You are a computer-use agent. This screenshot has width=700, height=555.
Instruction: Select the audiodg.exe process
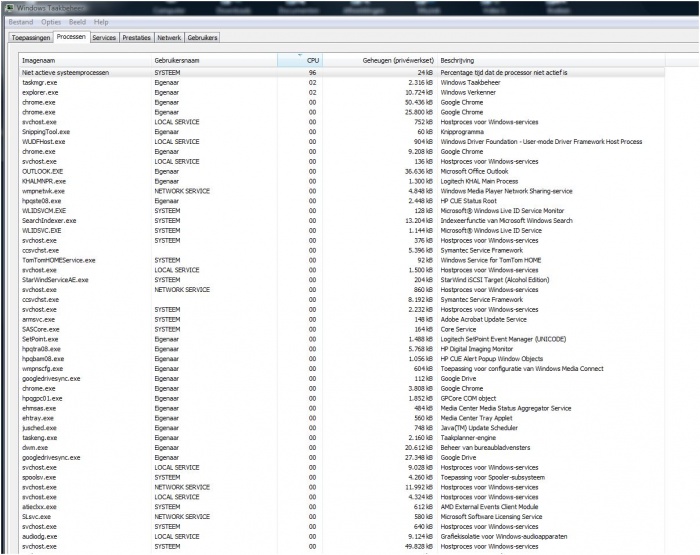[x=342, y=536]
